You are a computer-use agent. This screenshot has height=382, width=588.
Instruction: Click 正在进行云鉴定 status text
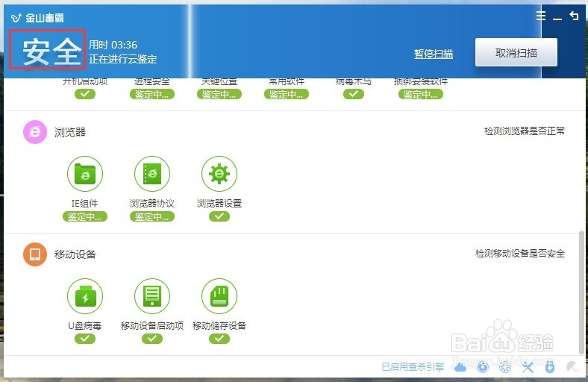122,59
